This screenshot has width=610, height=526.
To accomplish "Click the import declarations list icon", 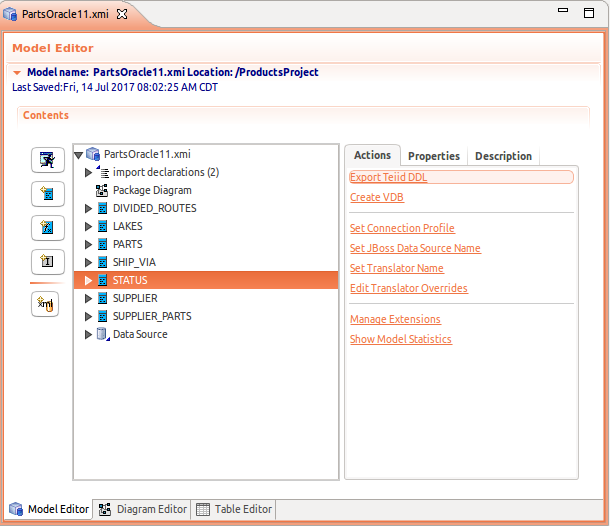I will point(102,172).
